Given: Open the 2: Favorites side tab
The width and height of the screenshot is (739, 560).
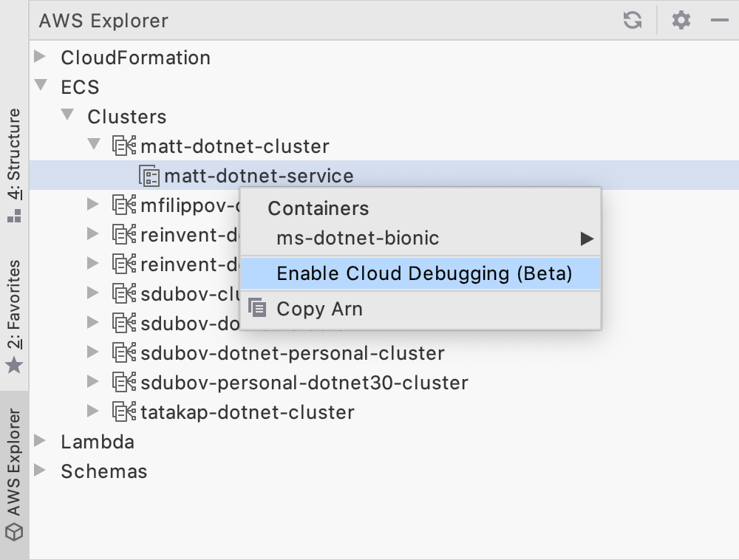Looking at the screenshot, I should [x=14, y=316].
